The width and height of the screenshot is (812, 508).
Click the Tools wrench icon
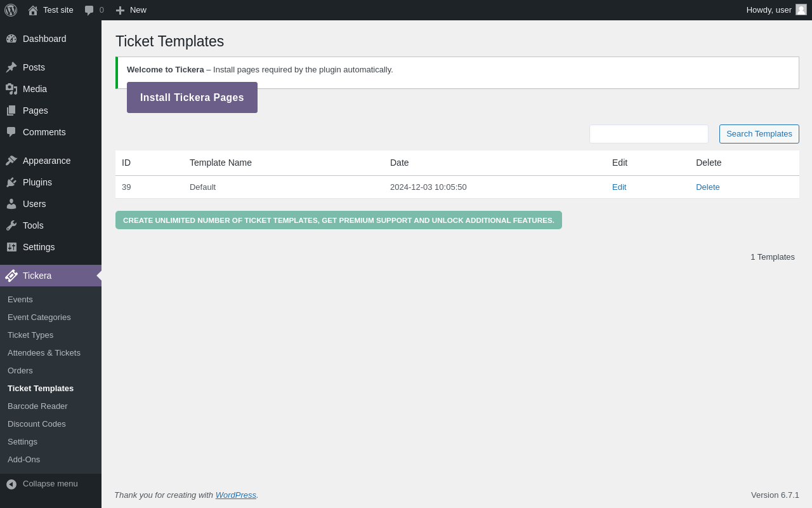click(11, 225)
